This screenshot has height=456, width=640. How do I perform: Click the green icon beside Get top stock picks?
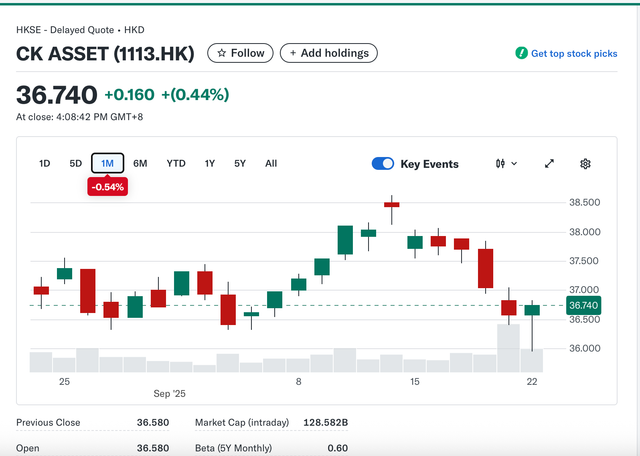pyautogui.click(x=521, y=53)
